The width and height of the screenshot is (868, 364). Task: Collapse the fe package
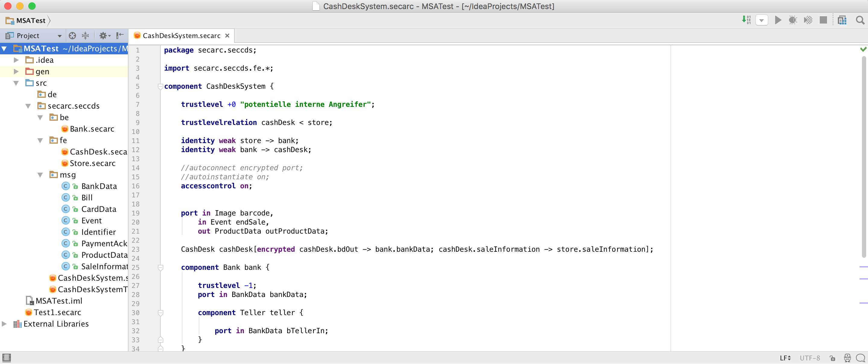(x=40, y=140)
